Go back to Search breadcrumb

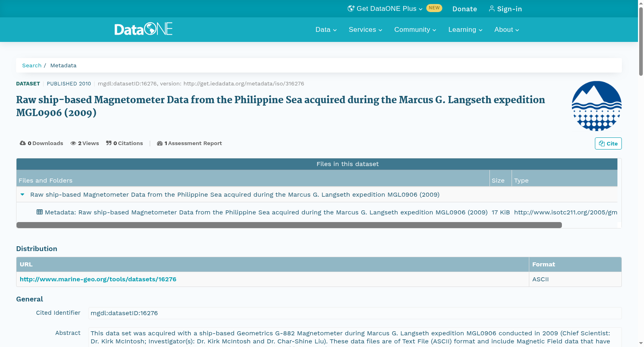[32, 65]
